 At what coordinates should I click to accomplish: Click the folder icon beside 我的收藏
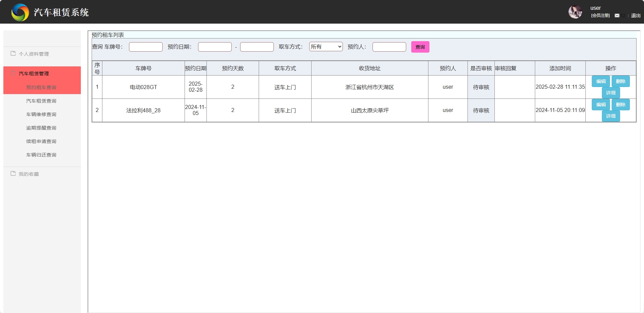tap(13, 174)
